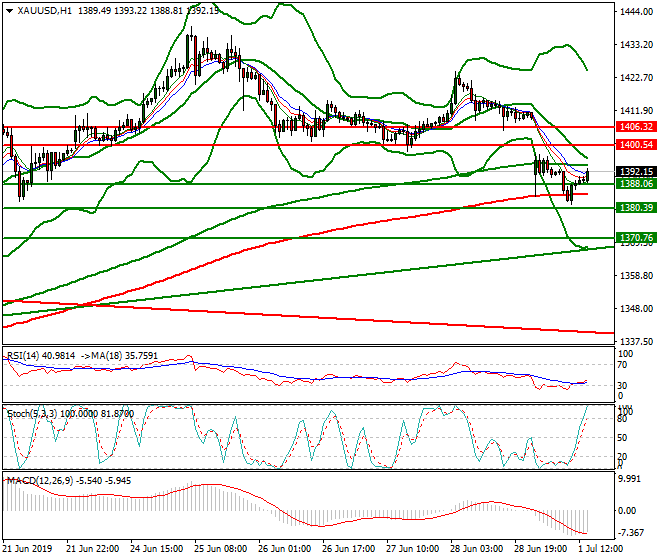
Task: Click the RSI(14) indicator label
Action: click(23, 356)
